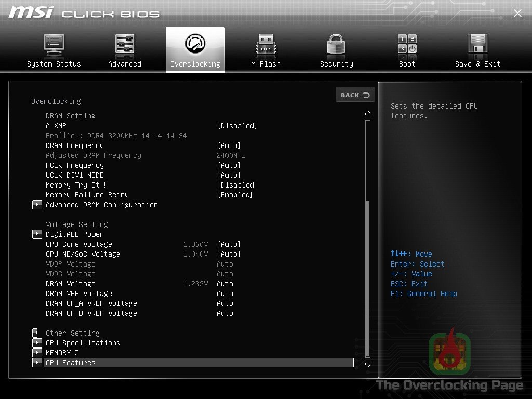Open the Save & Exit screen
Image resolution: width=532 pixels, height=399 pixels.
pos(477,49)
